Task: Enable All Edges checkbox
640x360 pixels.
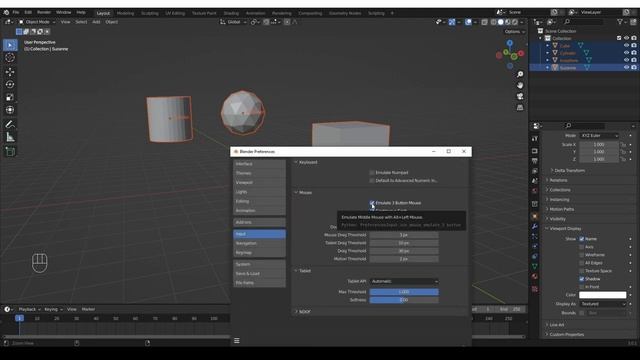Action: tap(582, 263)
